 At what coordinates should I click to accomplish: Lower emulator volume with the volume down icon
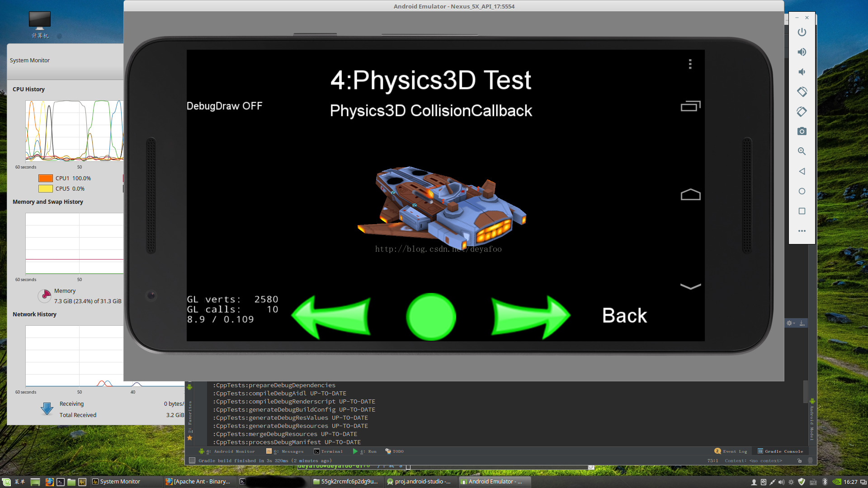(802, 72)
